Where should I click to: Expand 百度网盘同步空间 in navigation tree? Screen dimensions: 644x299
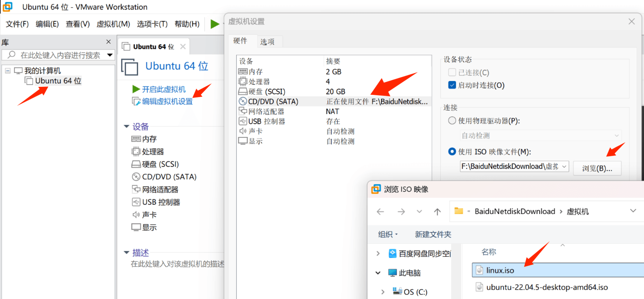coord(378,254)
